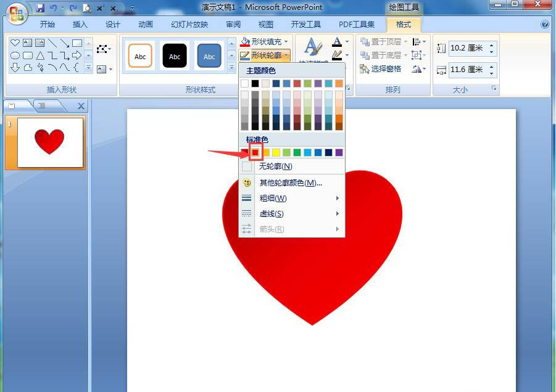This screenshot has width=556, height=392.
Task: Undo the last action in the quick access toolbar
Action: click(53, 7)
